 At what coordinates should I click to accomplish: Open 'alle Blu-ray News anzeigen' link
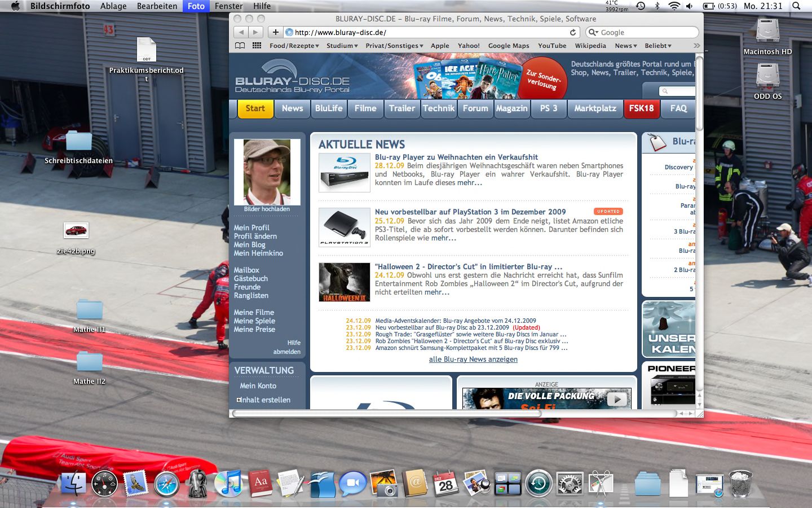473,360
